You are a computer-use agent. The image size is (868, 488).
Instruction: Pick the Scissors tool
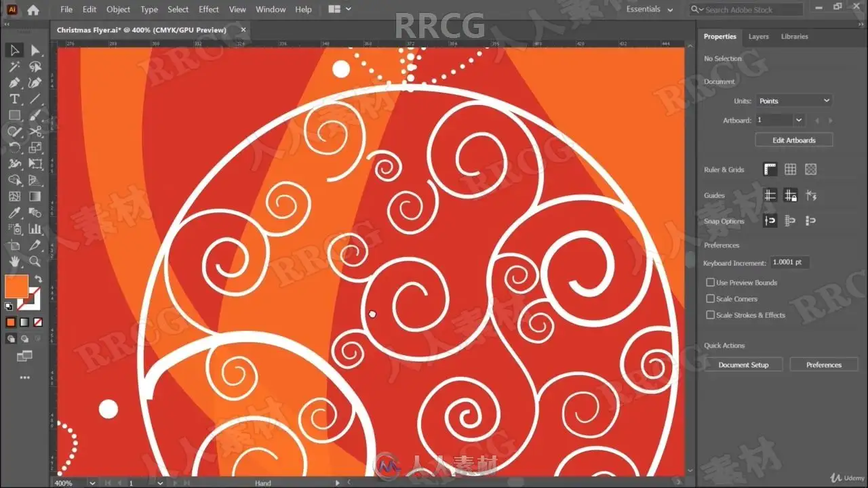click(35, 131)
